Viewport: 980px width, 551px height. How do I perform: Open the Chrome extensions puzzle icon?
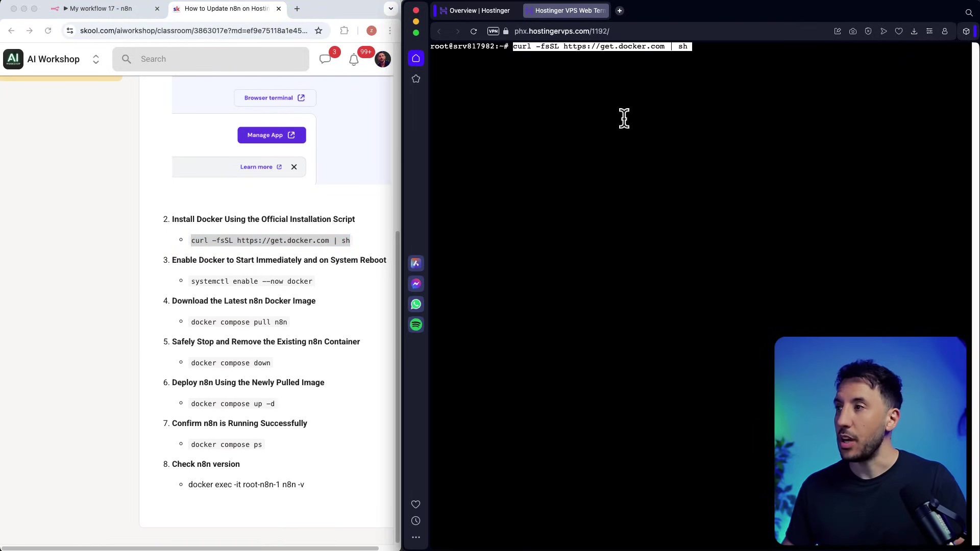[345, 31]
